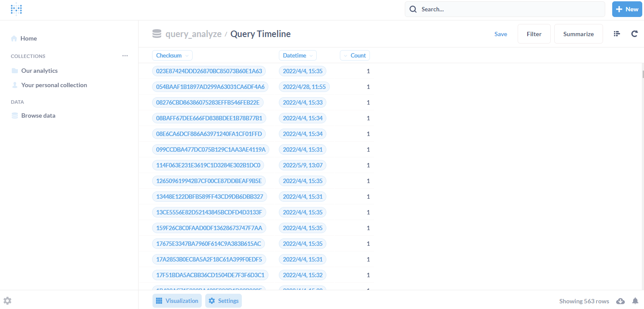The height and width of the screenshot is (309, 644).
Task: Click the table's vertical scrollbar
Action: tap(643, 74)
